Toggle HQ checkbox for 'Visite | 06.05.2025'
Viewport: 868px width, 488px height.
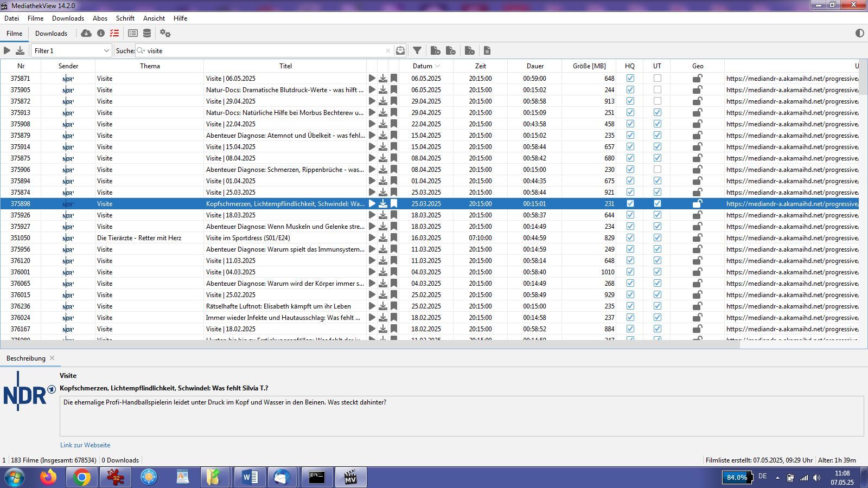coord(630,78)
